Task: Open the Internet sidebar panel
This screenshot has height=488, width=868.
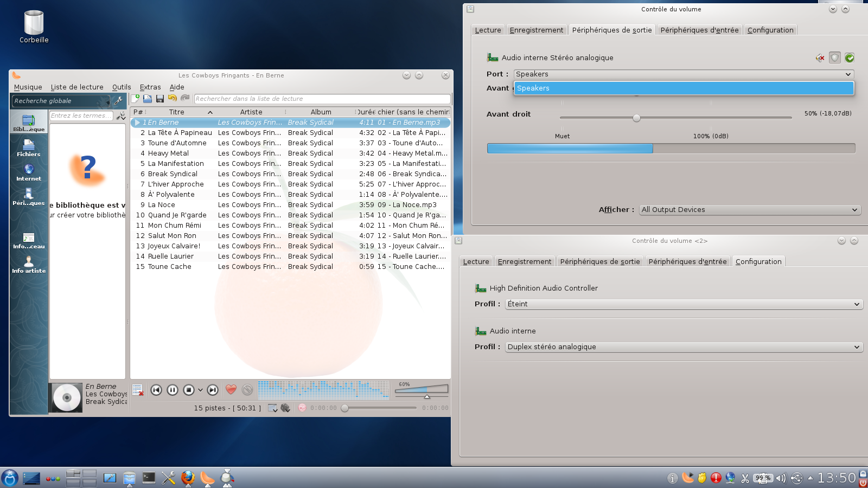Action: click(x=29, y=172)
